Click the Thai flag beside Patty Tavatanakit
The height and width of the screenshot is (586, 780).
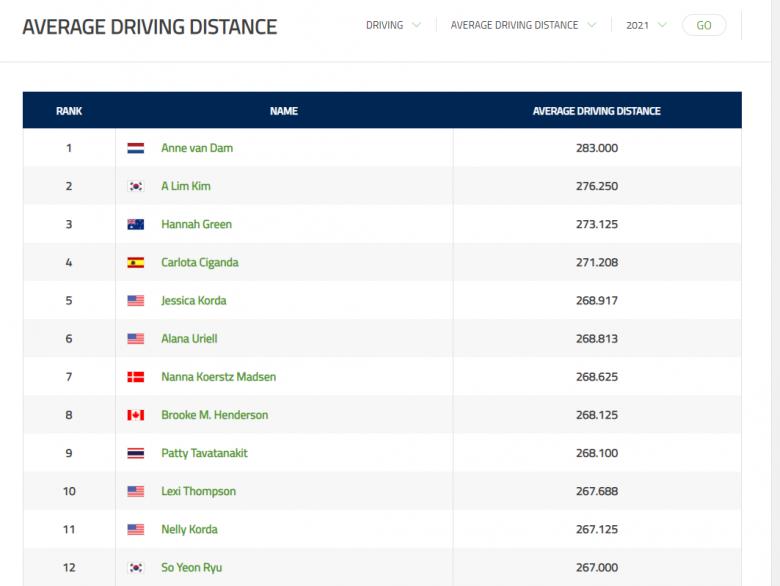click(136, 453)
